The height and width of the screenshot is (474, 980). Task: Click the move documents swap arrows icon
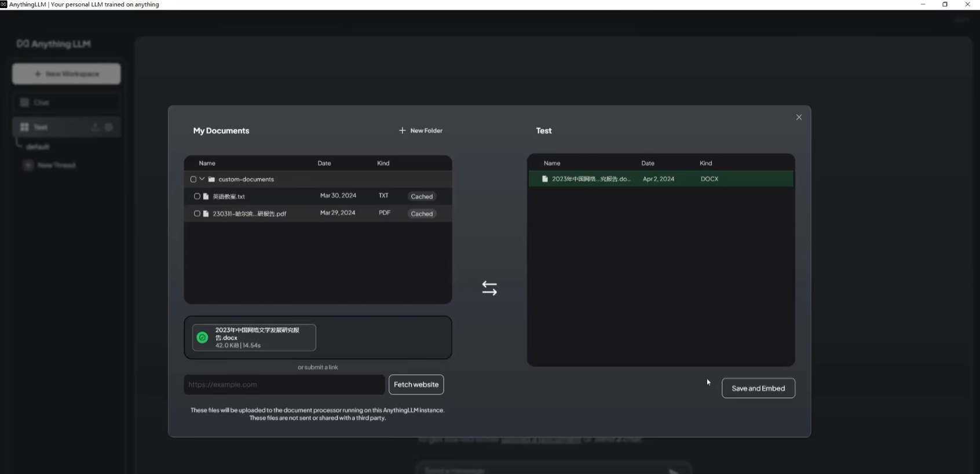489,288
